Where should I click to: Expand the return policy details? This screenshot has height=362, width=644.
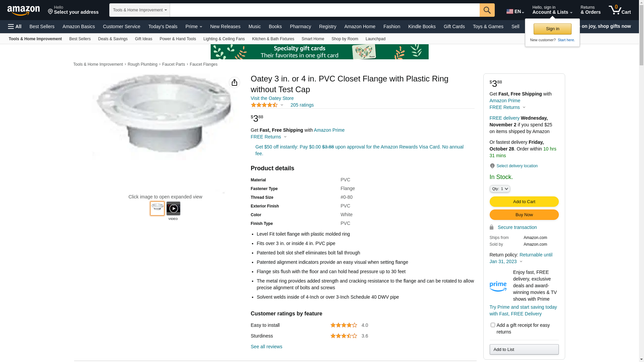pos(521,261)
